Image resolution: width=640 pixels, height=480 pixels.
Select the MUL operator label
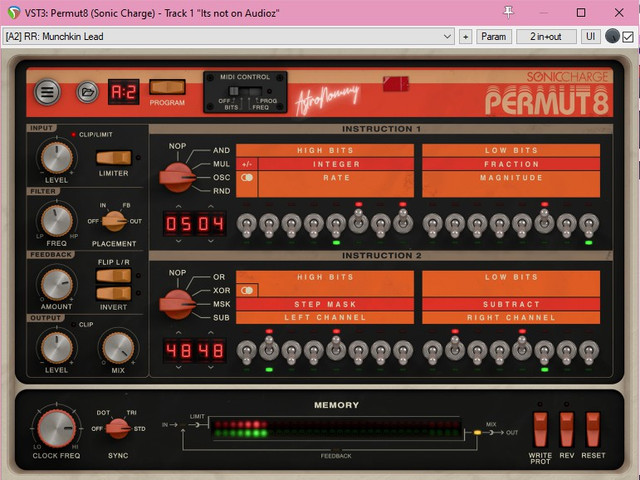[221, 164]
